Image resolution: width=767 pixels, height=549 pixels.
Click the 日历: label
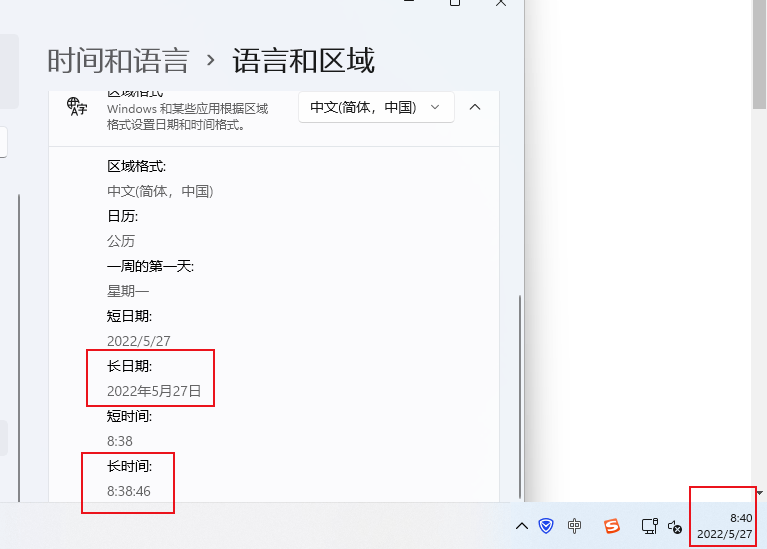point(122,216)
